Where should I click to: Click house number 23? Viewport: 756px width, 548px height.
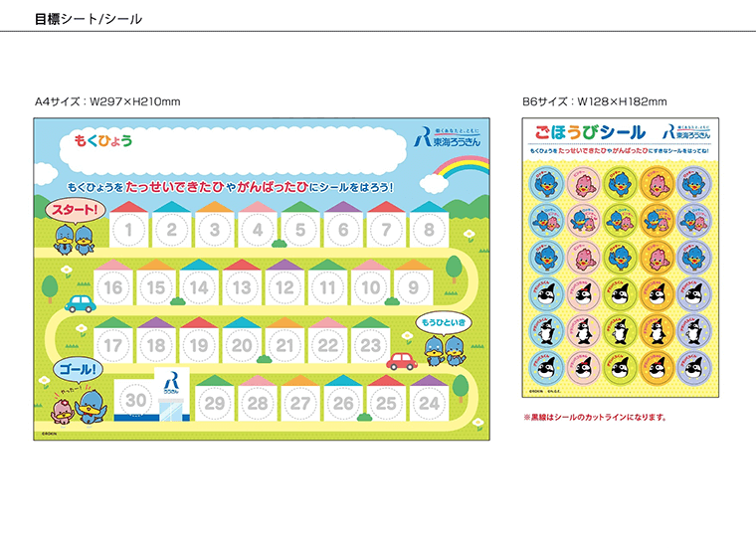coord(370,340)
